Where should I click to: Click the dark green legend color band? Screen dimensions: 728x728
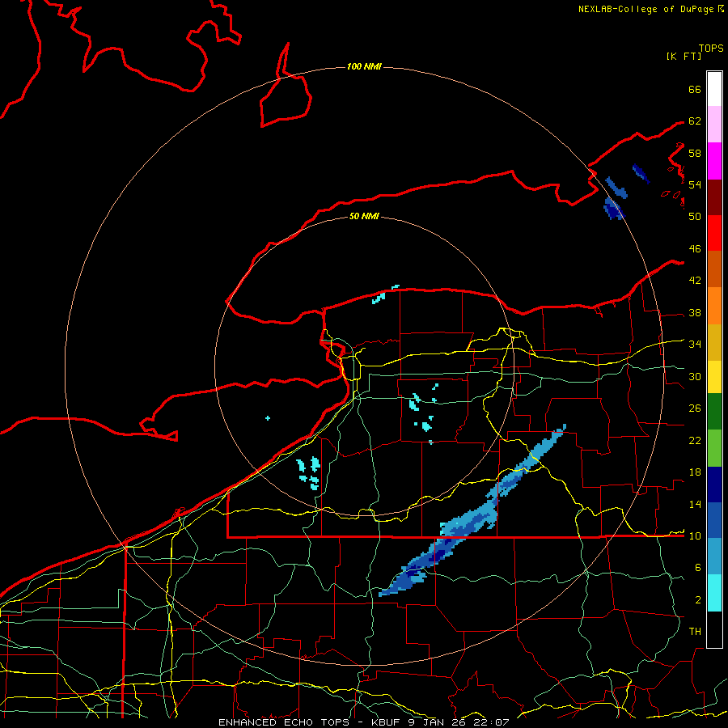[x=714, y=412]
